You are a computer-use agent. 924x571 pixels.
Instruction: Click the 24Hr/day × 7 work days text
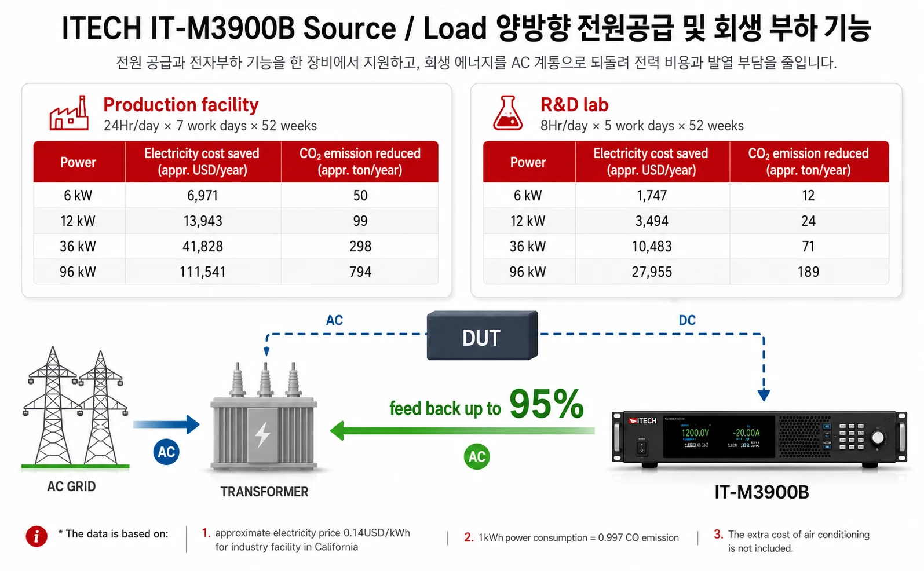click(x=210, y=126)
